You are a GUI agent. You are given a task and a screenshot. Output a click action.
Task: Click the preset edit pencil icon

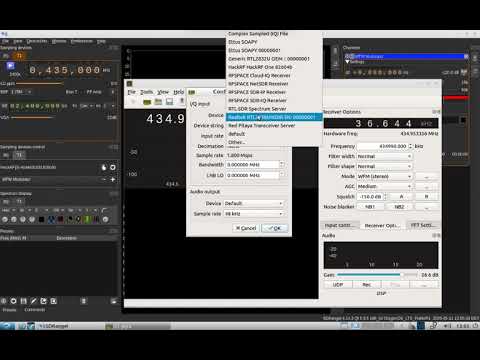(33, 301)
